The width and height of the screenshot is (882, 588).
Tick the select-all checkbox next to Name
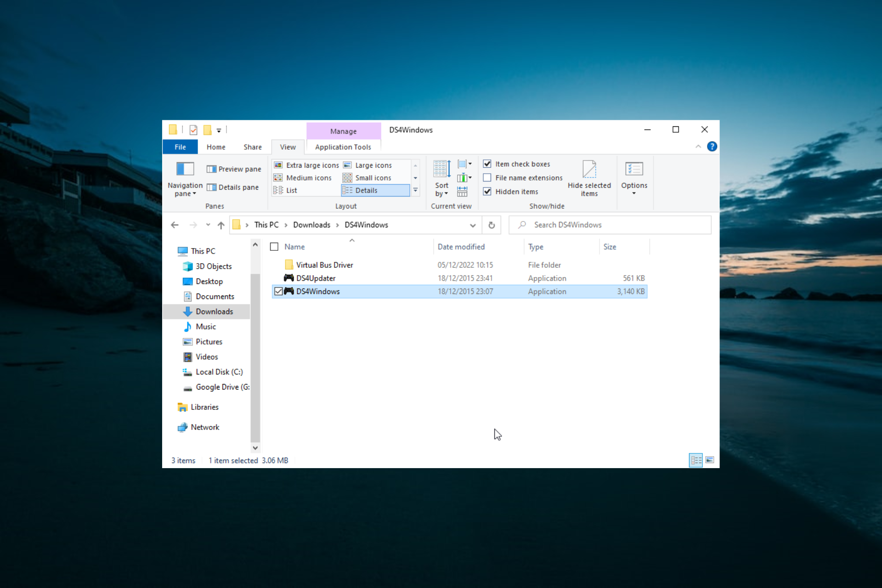coord(274,247)
